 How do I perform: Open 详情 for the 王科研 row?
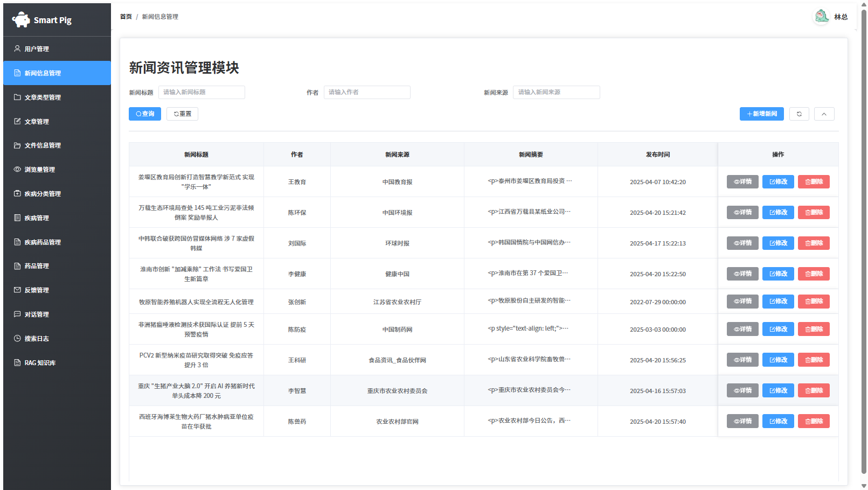[742, 360]
